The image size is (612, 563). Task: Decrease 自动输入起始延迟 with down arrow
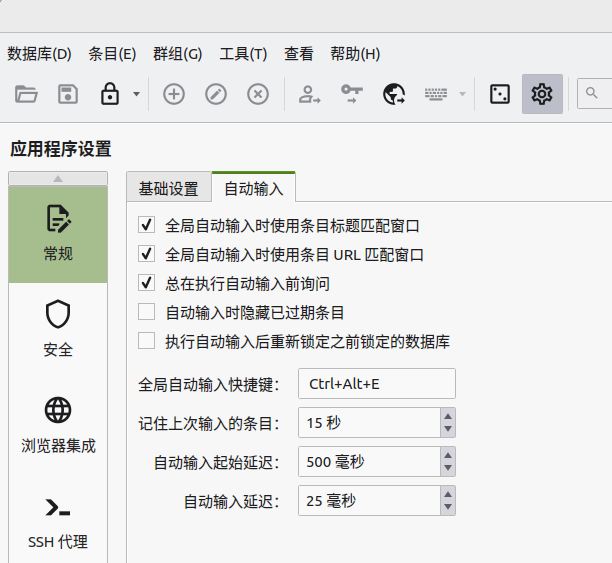(448, 468)
